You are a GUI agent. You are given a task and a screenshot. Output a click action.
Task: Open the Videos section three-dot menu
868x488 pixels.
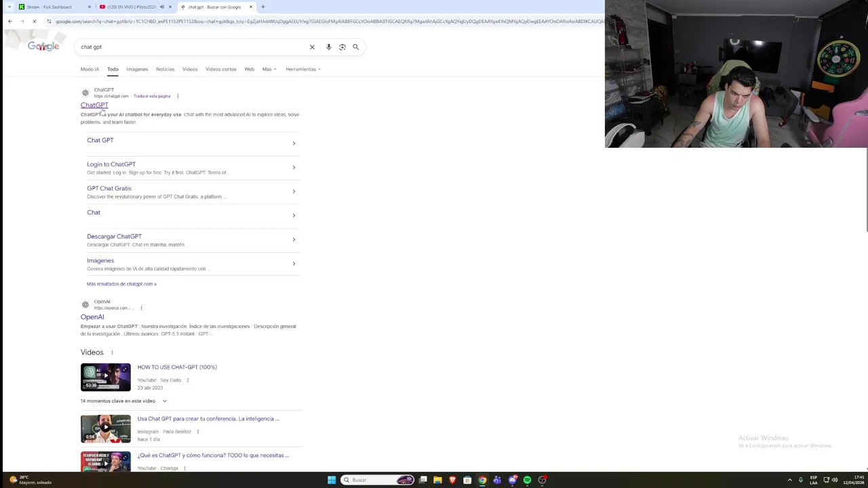pyautogui.click(x=112, y=352)
